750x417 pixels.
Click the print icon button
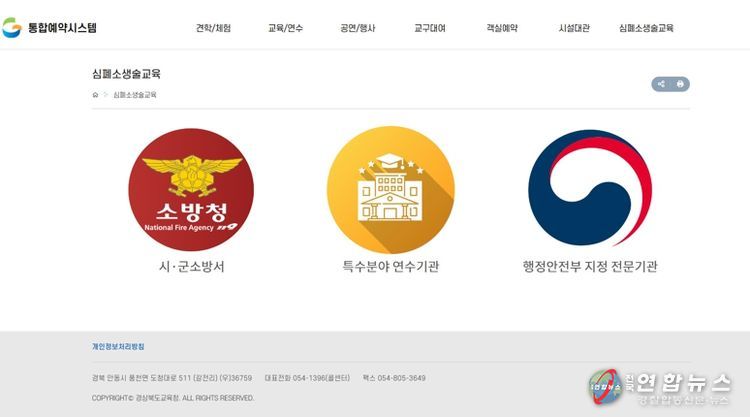680,84
